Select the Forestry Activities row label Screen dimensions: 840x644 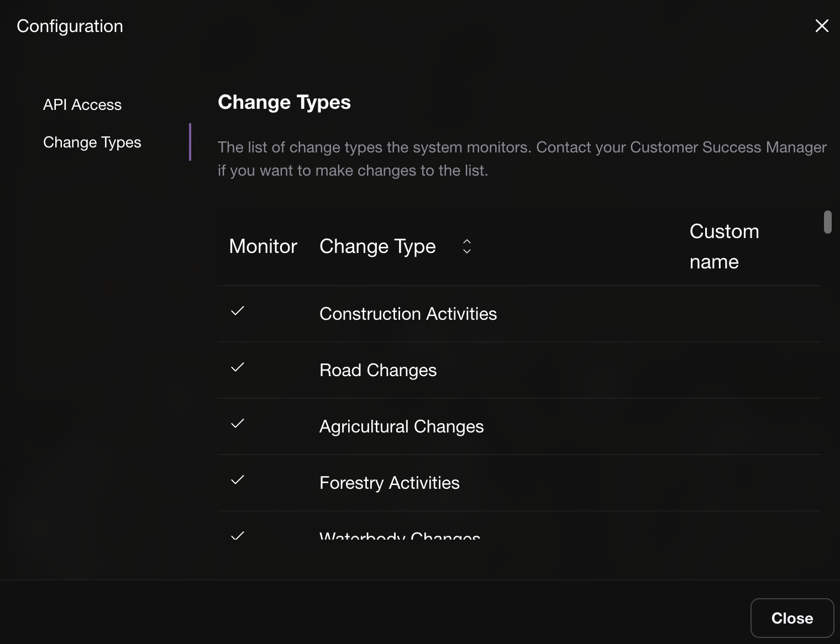pos(389,483)
